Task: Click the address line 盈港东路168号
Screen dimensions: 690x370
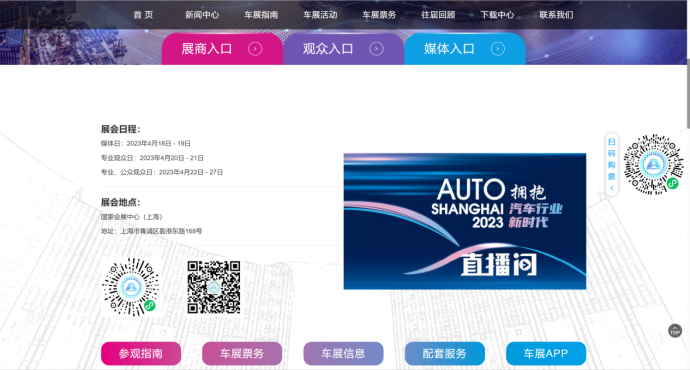Action: pos(151,231)
